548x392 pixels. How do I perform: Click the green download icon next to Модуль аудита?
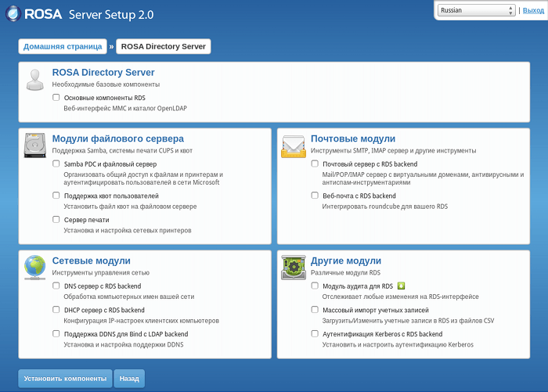point(401,286)
